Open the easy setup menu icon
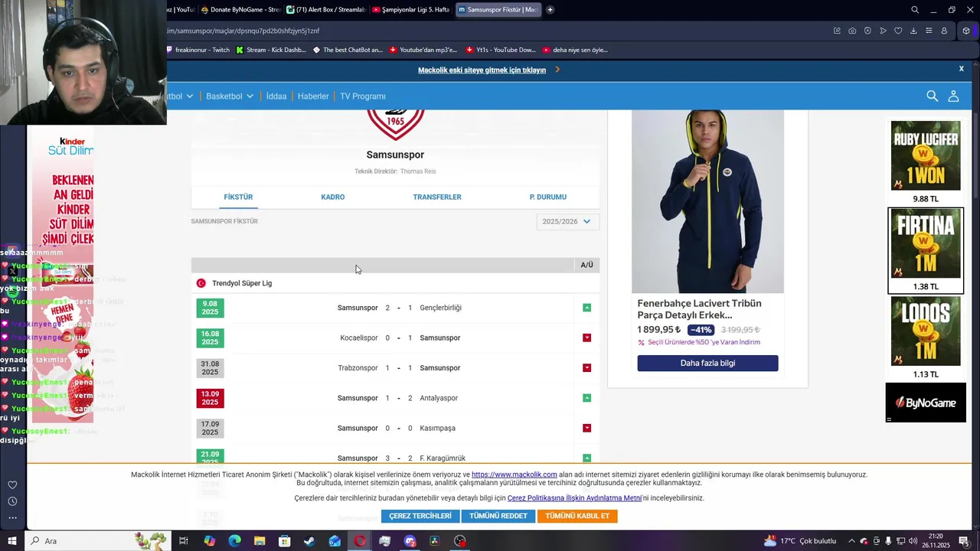Screen dimensions: 980x551 (929, 31)
